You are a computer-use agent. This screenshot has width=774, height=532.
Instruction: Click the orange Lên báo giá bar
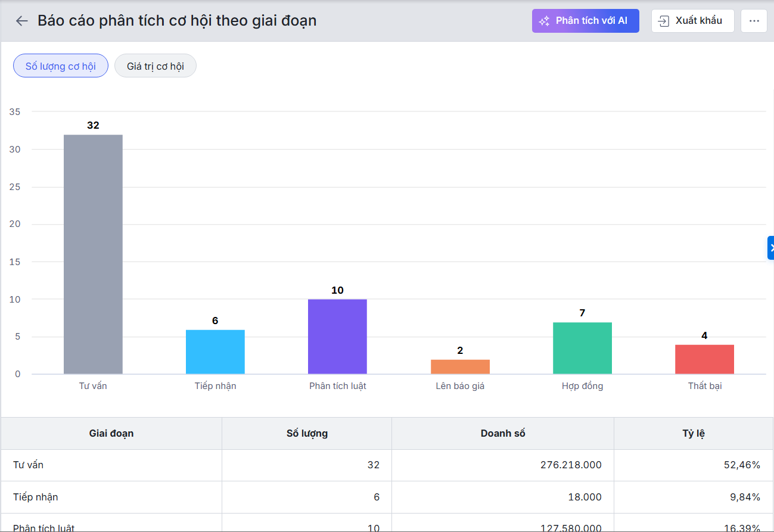[x=460, y=367]
